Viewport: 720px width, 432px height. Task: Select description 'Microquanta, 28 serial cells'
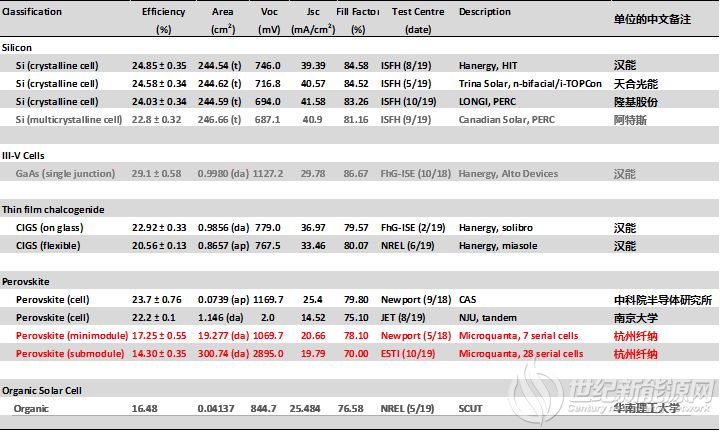[521, 353]
